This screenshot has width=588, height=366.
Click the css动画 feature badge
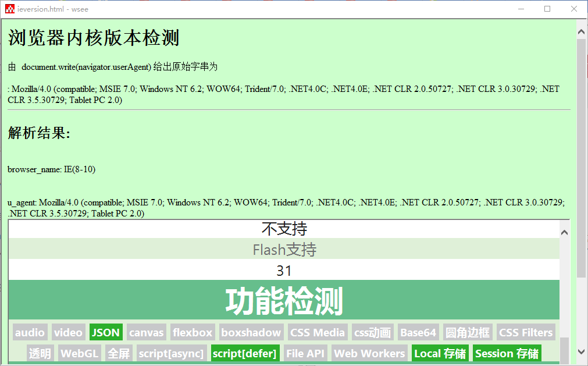coord(372,332)
